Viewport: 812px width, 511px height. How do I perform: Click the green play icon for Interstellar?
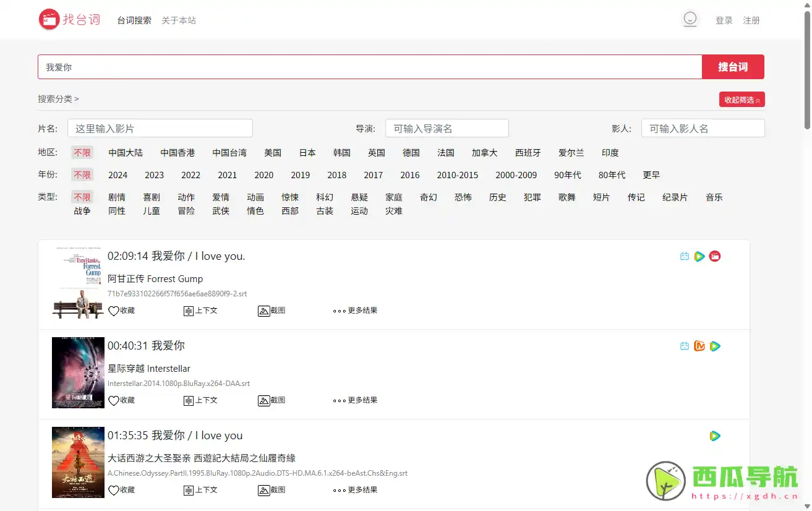tap(715, 346)
